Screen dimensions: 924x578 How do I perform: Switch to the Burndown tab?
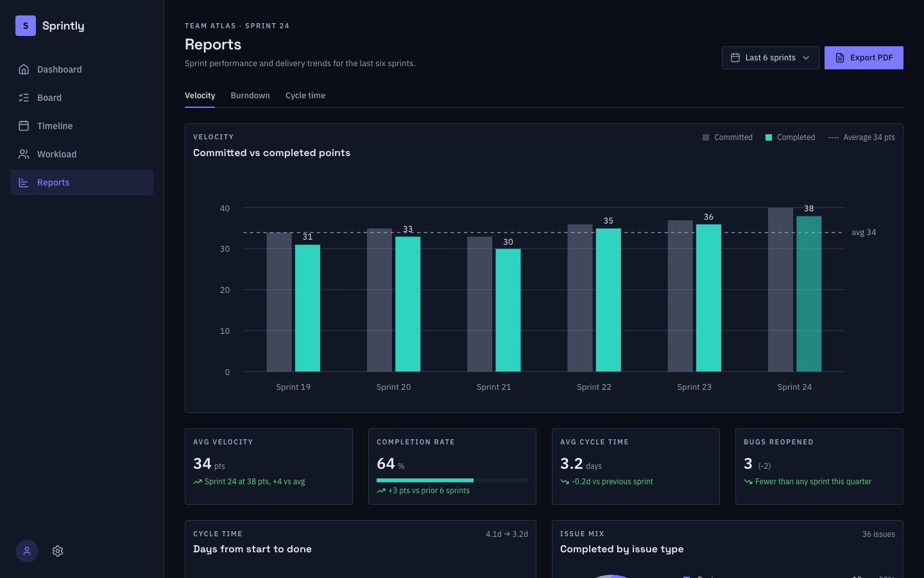click(250, 96)
